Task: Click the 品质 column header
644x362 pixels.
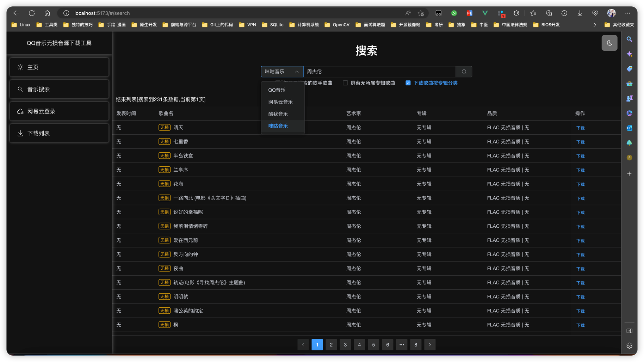Action: pyautogui.click(x=492, y=113)
